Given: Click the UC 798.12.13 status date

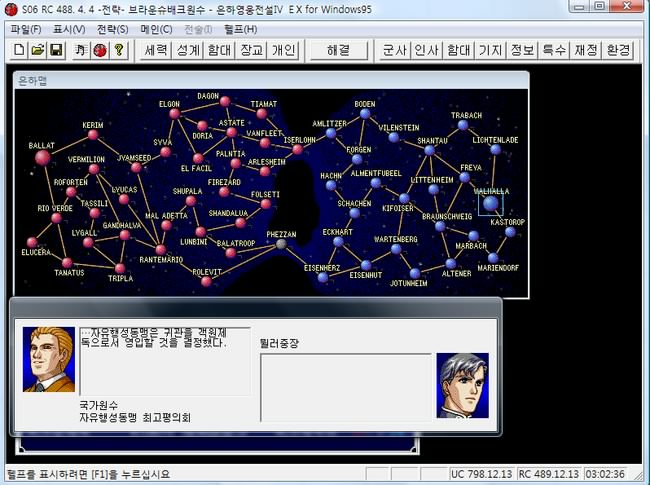Looking at the screenshot, I should point(482,474).
